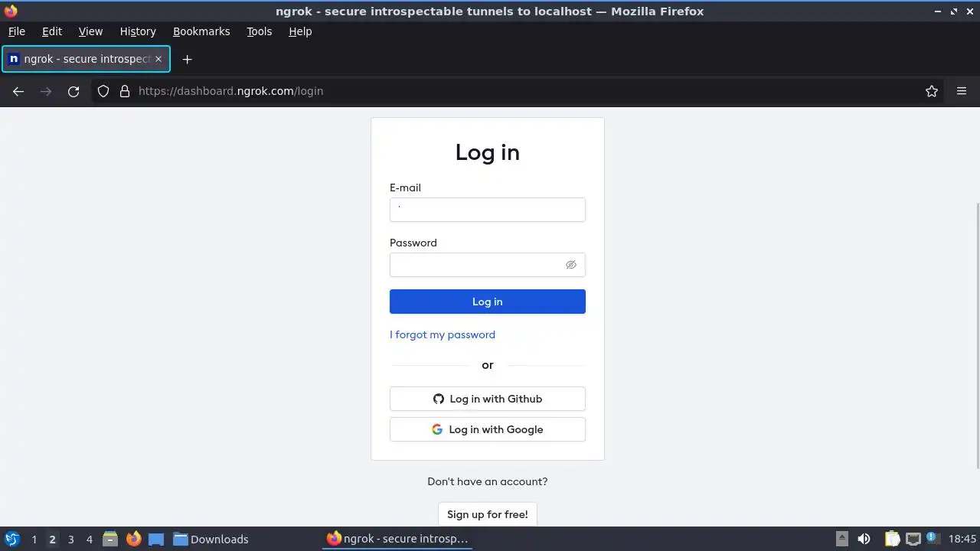Open the Edit menu
Image resolution: width=980 pixels, height=551 pixels.
(52, 31)
